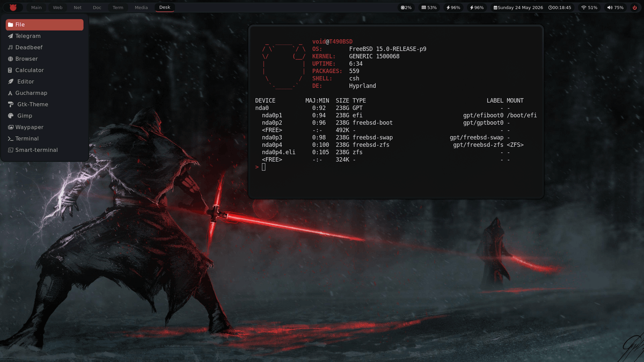
Task: Click the <ZFS> mount entry
Action: coord(515,145)
